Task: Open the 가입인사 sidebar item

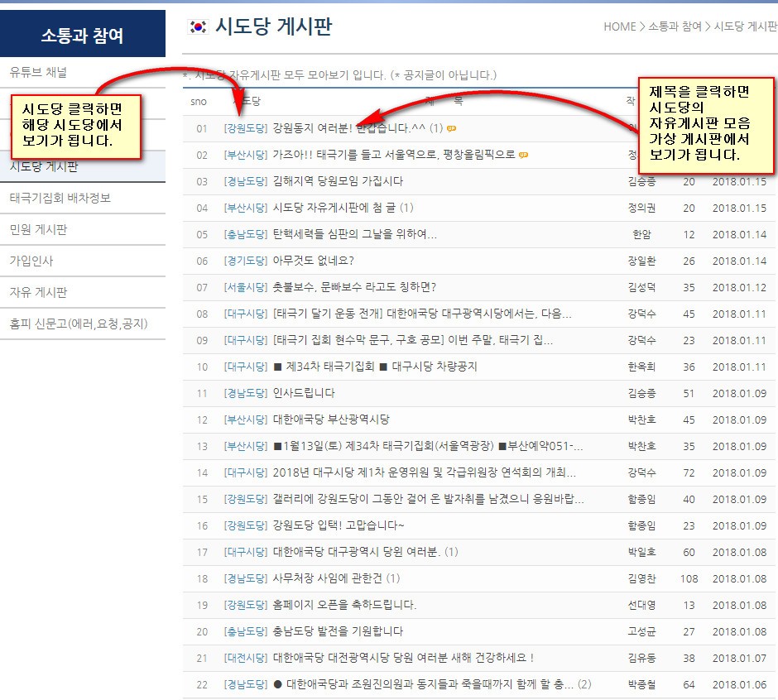Action: [x=31, y=261]
